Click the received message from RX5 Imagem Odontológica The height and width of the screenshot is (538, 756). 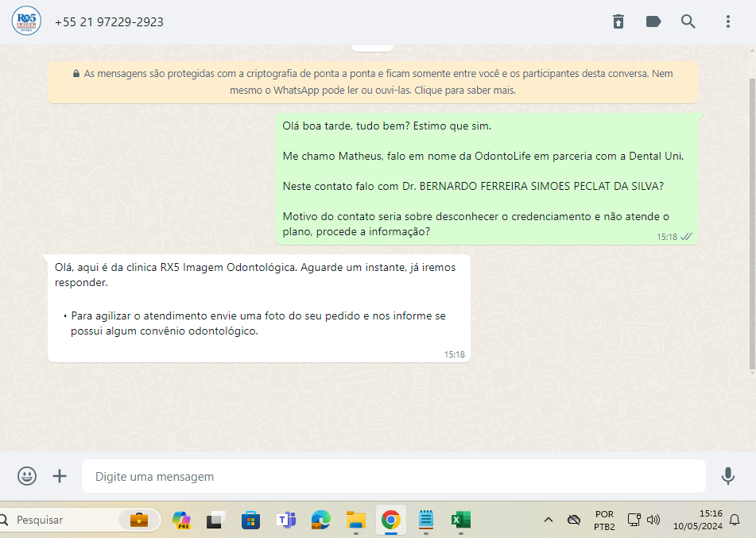pos(259,308)
